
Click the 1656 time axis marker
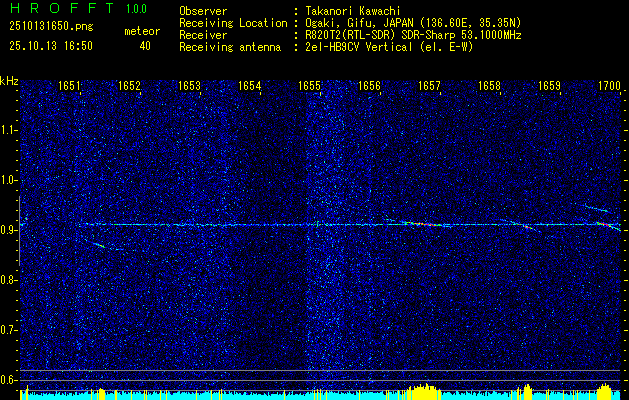tap(369, 85)
